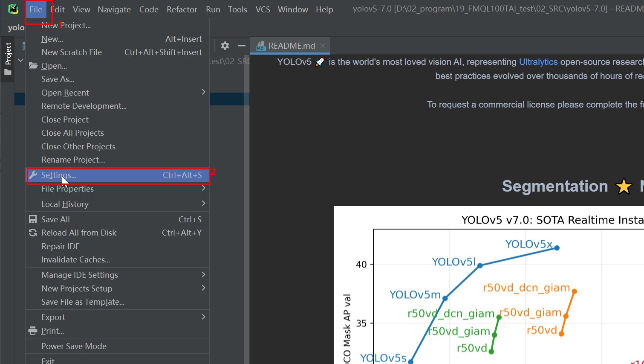644x364 pixels.
Task: Select New Scratch File menu entry
Action: click(117, 52)
